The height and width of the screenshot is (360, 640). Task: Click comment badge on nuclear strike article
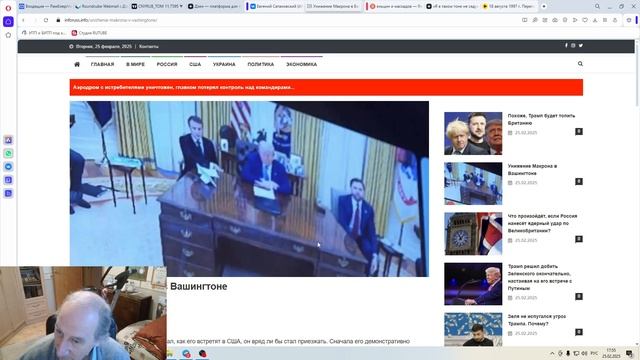[x=579, y=239]
